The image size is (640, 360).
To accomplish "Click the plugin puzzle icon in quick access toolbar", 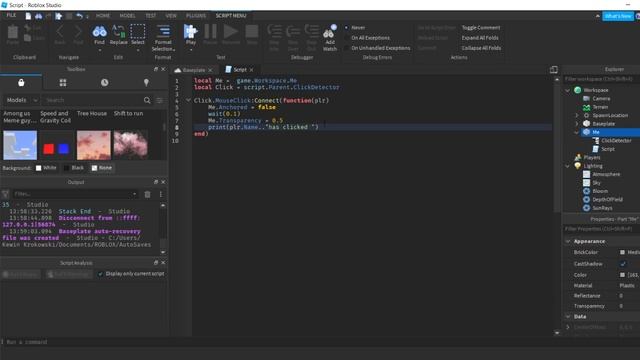I will click(x=59, y=16).
